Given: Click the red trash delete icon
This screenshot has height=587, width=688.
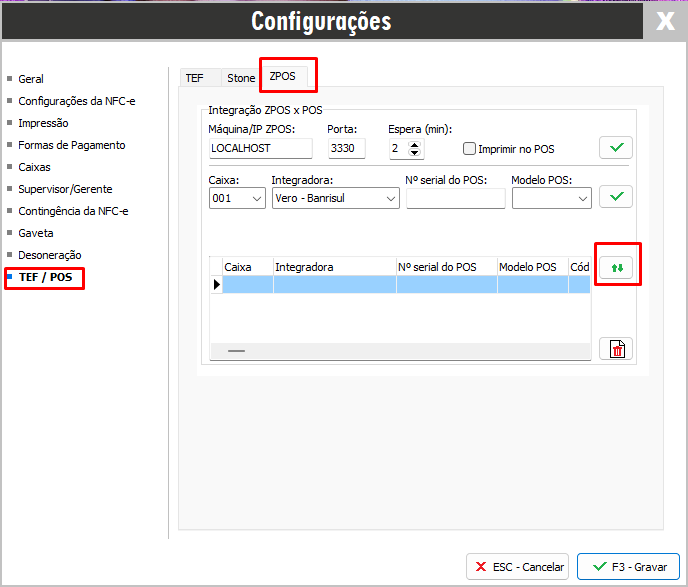Looking at the screenshot, I should 616,348.
